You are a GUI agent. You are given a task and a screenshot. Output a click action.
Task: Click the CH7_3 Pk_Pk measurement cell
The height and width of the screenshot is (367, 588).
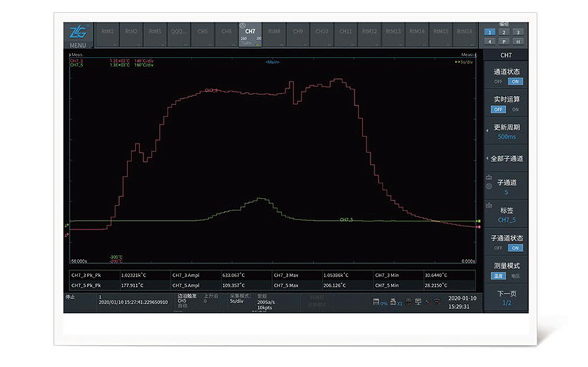pos(95,275)
